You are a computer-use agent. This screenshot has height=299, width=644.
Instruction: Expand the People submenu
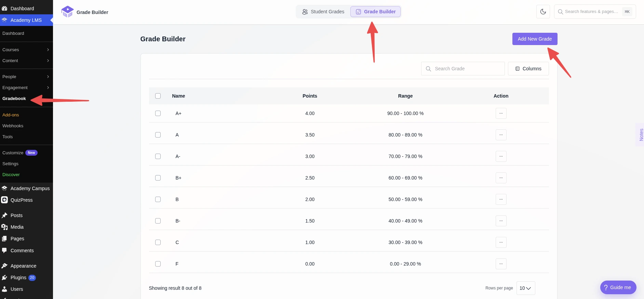coord(26,77)
